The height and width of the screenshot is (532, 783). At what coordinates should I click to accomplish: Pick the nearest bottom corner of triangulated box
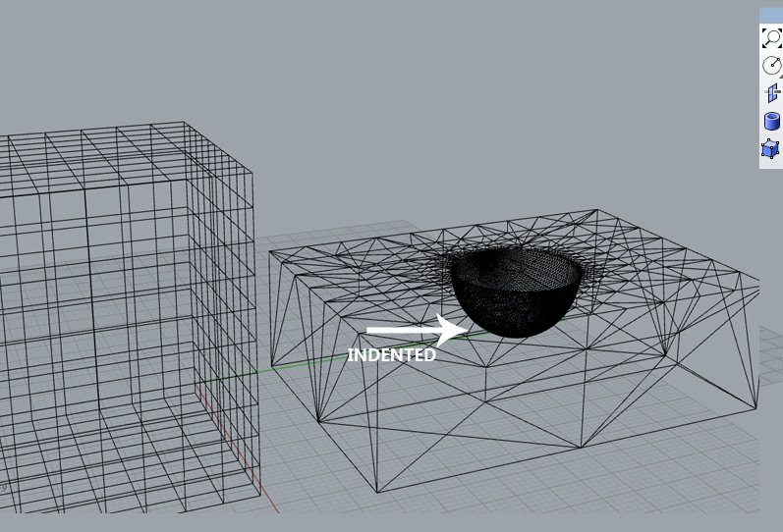click(377, 492)
